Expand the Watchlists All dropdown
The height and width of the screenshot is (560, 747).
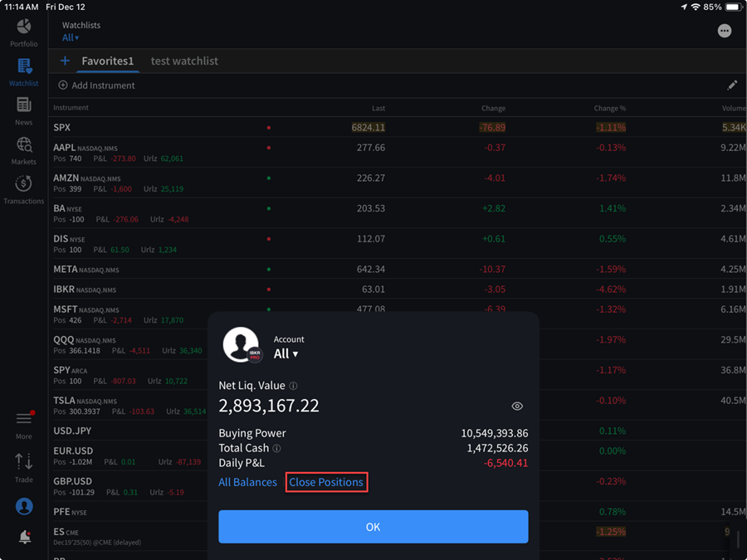71,37
